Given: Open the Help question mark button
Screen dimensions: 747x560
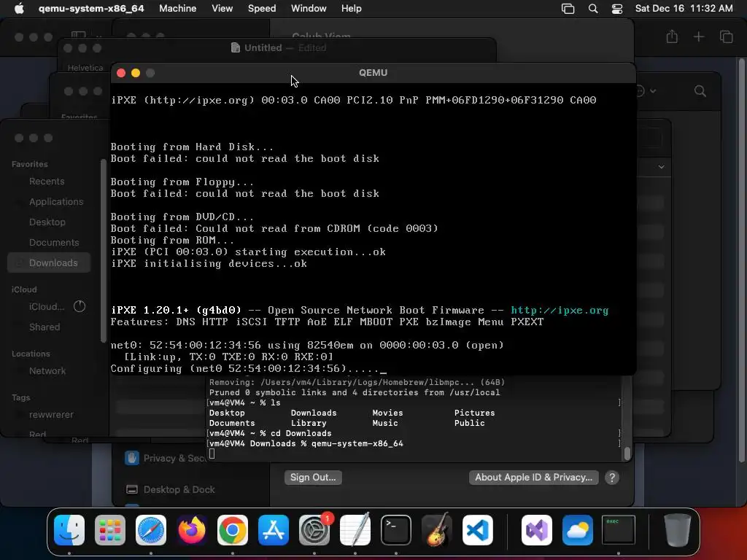Looking at the screenshot, I should click(612, 477).
